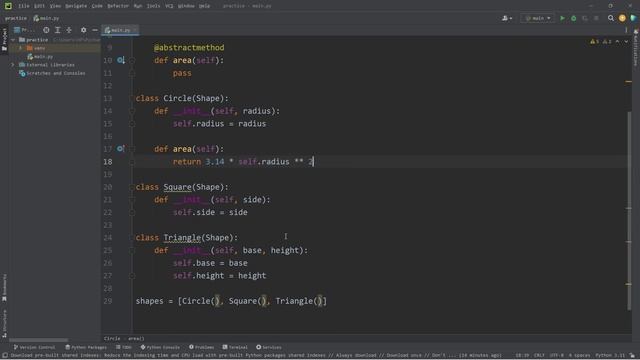Click the 4 spaces indent status entry
The height and width of the screenshot is (360, 640).
pos(579,356)
